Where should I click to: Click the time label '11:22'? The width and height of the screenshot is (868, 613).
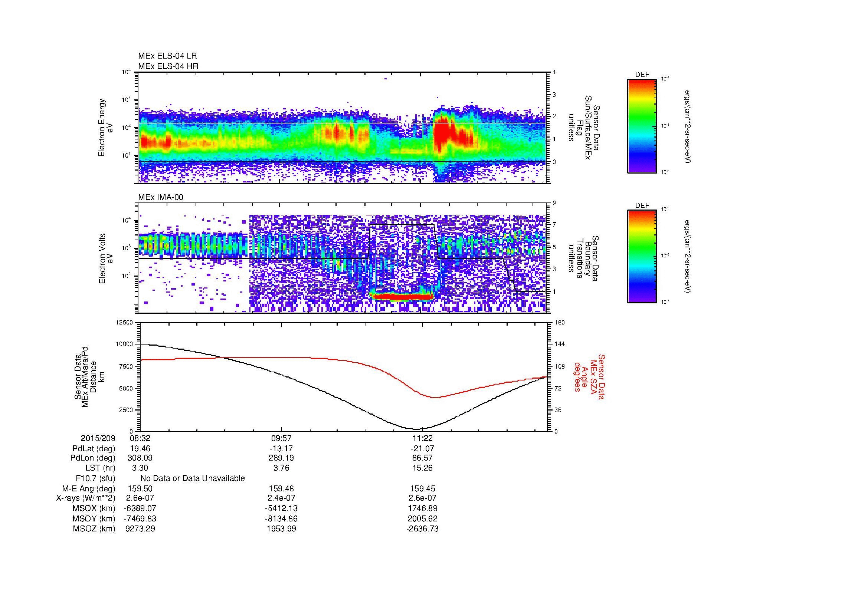click(x=422, y=438)
